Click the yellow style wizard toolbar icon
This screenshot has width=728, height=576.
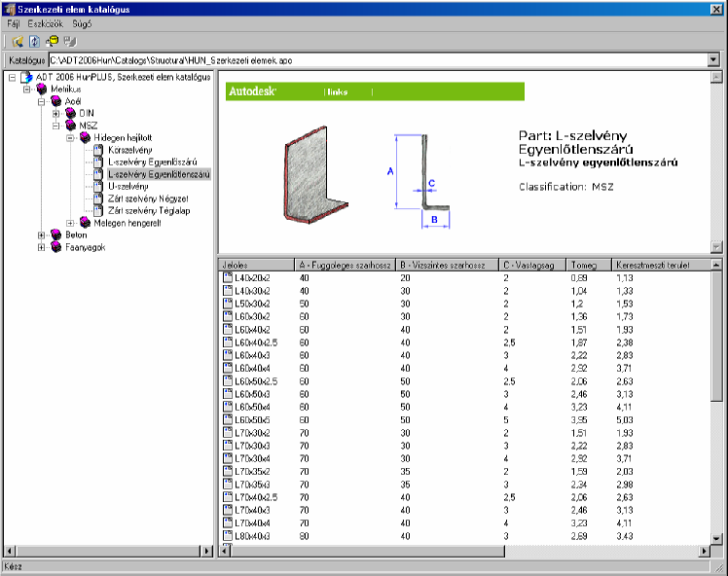(52, 42)
